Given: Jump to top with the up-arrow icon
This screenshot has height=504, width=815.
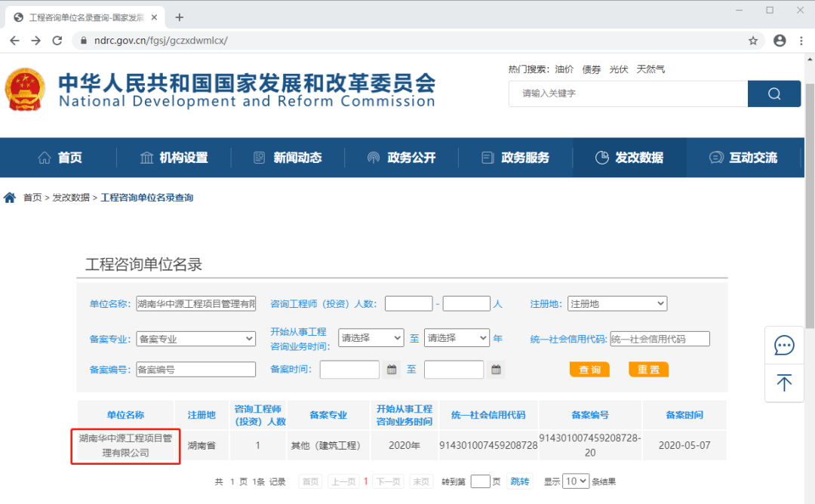Looking at the screenshot, I should (784, 383).
